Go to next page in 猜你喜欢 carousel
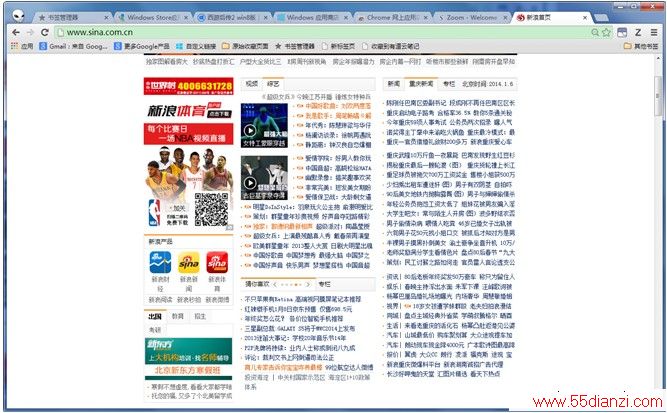Viewport: 667px width, 413px height. (308, 284)
